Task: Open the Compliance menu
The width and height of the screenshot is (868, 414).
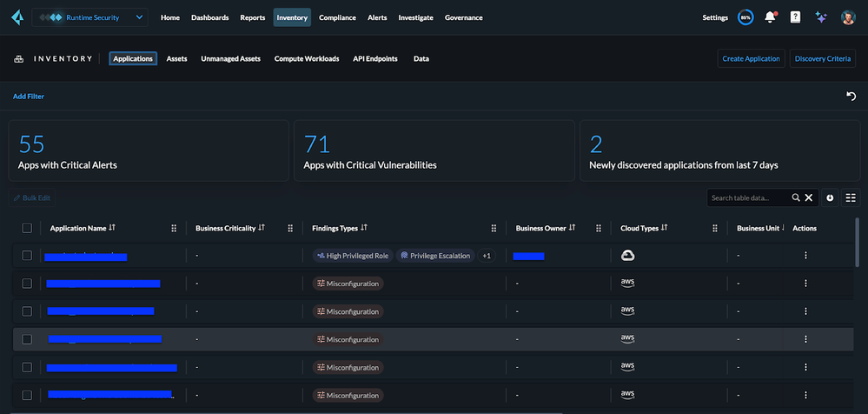Action: pos(337,17)
